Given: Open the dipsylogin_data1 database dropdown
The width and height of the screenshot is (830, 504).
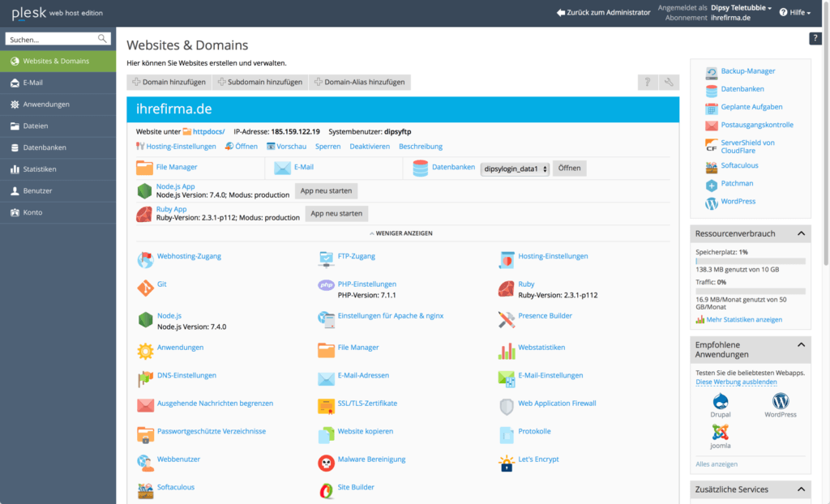Looking at the screenshot, I should pos(515,169).
